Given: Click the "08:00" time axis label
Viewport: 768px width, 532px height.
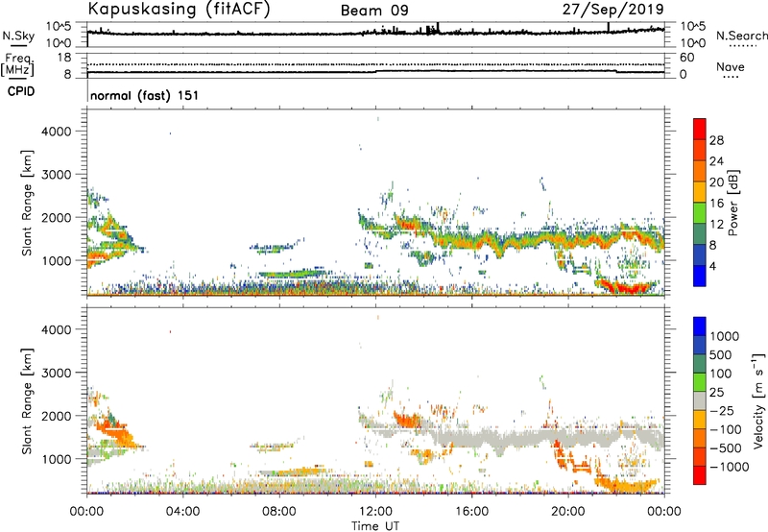Looking at the screenshot, I should click(278, 512).
